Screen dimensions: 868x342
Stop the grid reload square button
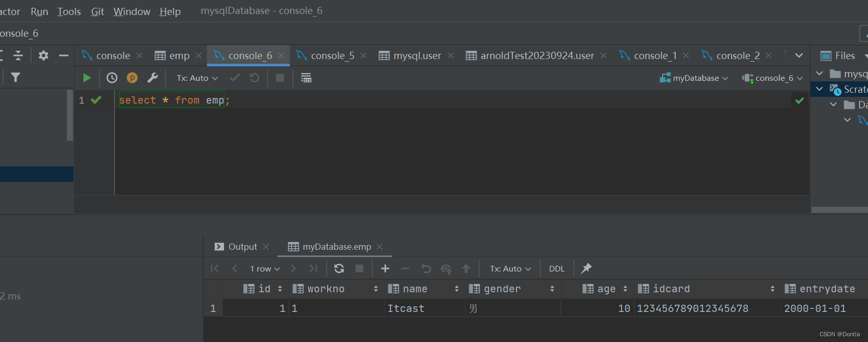point(359,268)
